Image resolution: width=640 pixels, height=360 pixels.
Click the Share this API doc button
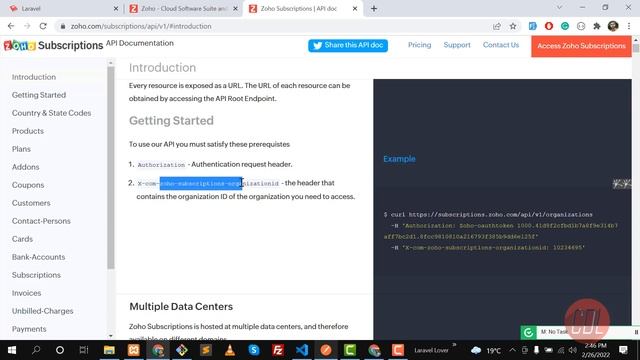(348, 45)
